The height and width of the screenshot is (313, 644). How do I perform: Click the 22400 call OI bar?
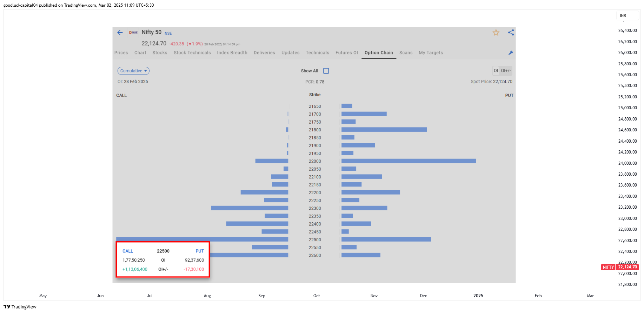(257, 224)
